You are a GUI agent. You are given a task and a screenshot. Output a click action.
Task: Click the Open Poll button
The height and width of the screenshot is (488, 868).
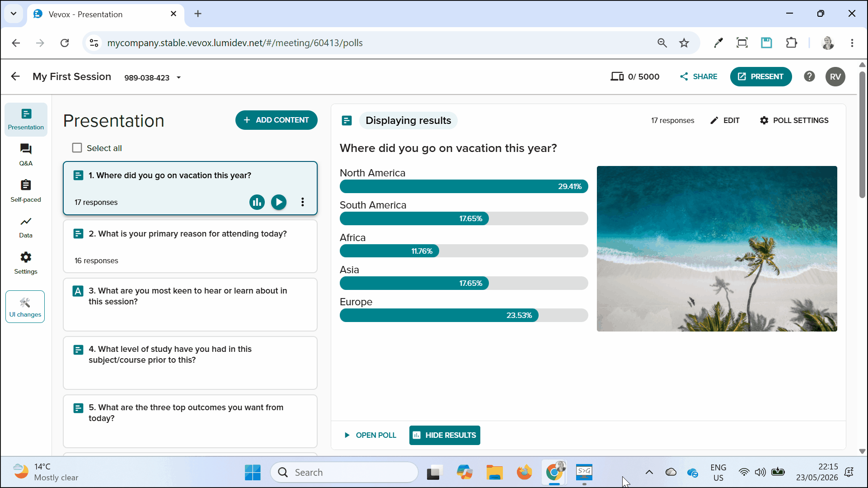(370, 435)
